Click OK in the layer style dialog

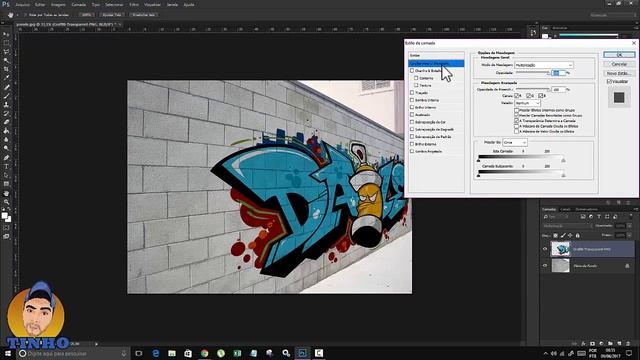(619, 55)
